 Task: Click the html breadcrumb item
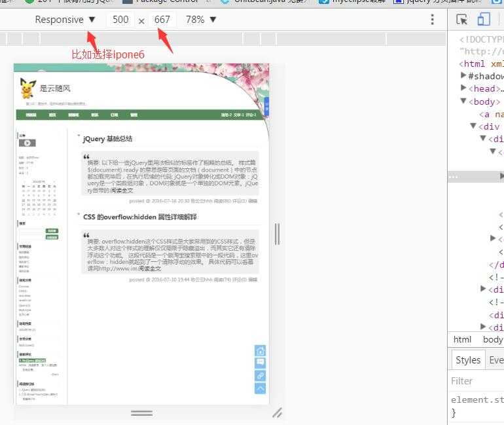(462, 340)
